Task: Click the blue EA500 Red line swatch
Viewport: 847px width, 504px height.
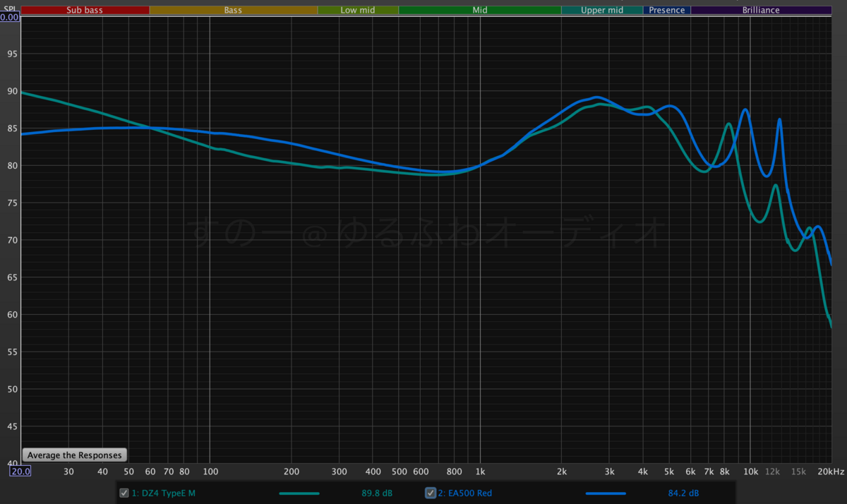Action: (x=606, y=493)
